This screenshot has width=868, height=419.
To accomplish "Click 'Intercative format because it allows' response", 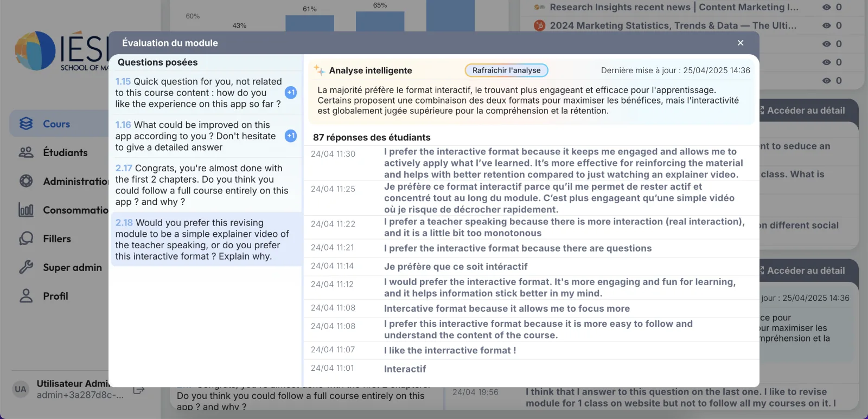I will pyautogui.click(x=507, y=308).
